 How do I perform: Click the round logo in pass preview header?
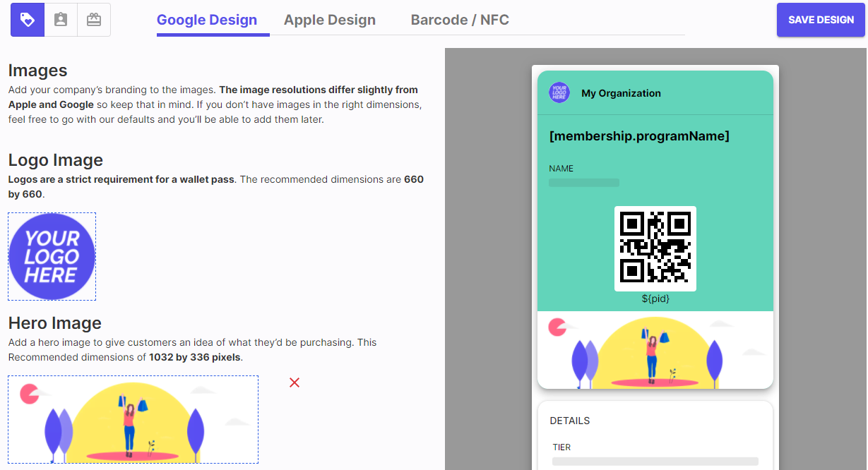click(559, 92)
